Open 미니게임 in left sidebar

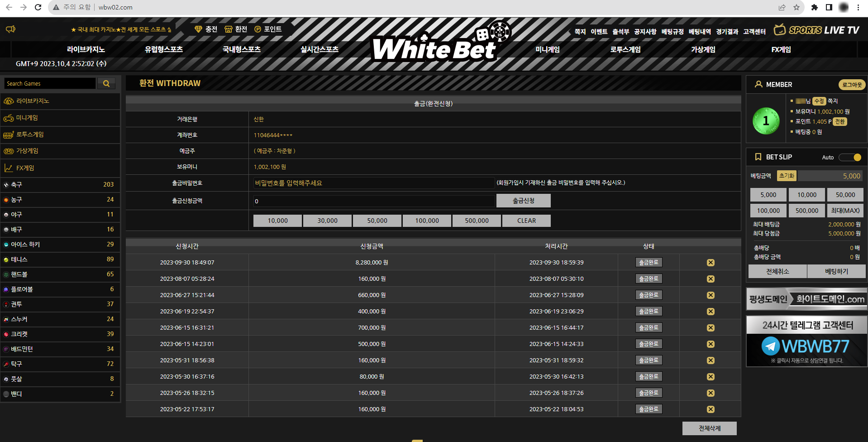tap(60, 118)
